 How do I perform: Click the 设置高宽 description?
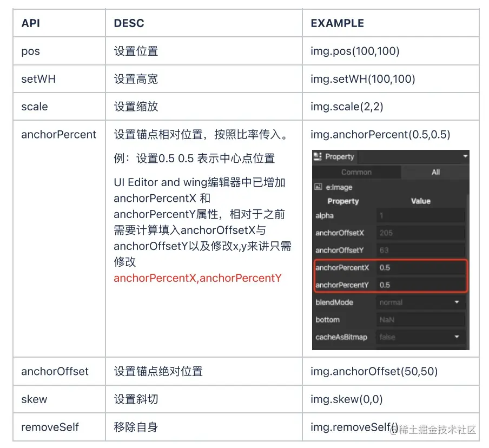(x=136, y=79)
